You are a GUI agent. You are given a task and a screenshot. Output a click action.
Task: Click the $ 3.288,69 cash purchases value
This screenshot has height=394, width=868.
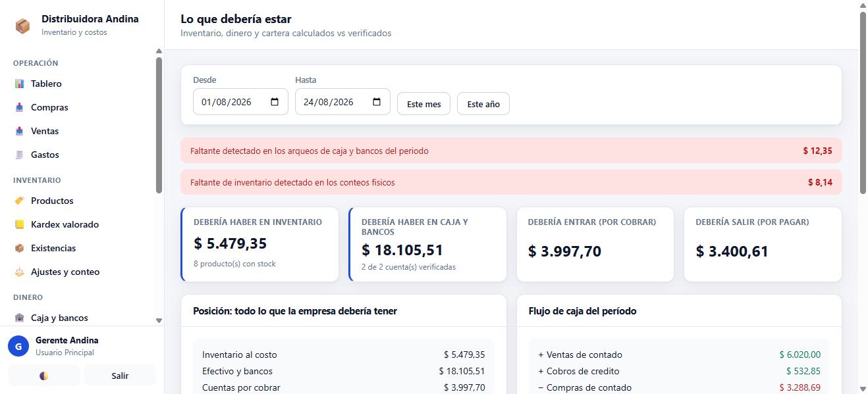click(x=800, y=387)
